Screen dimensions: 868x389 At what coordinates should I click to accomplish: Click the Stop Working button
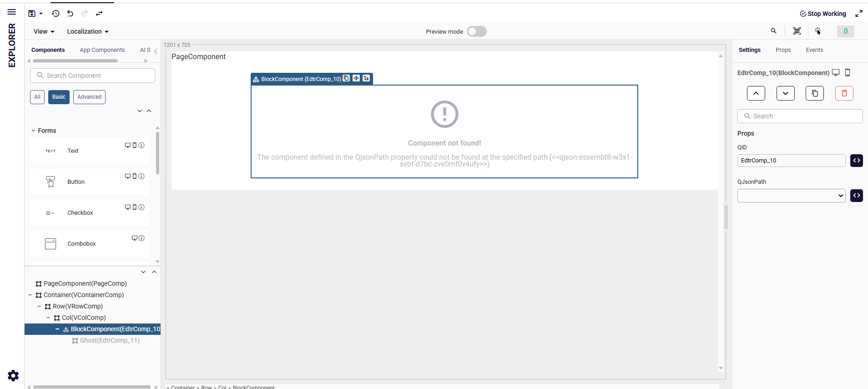(823, 14)
